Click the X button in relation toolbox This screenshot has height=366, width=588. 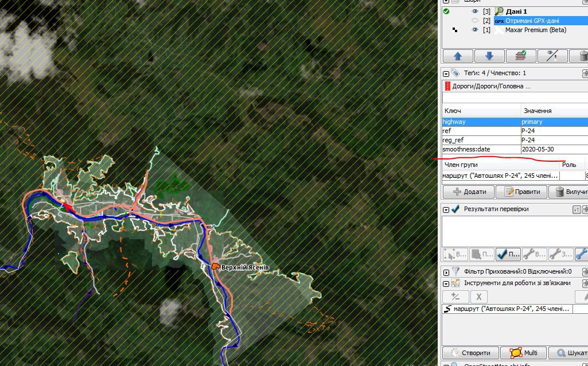tap(479, 297)
